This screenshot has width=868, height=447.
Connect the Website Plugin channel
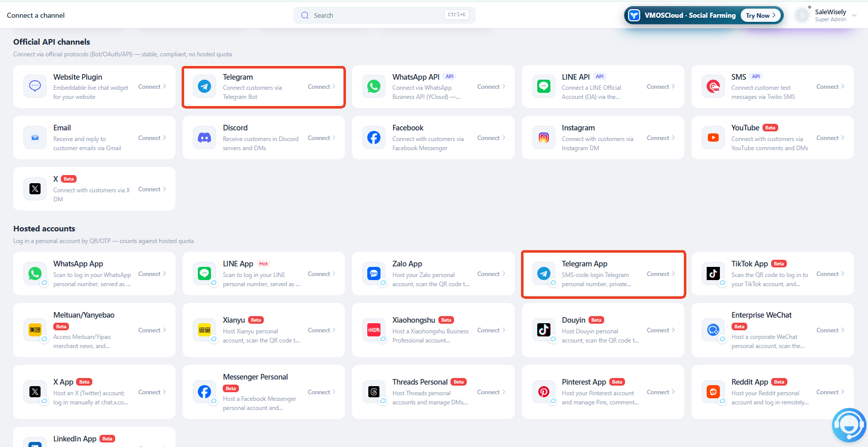coord(152,87)
